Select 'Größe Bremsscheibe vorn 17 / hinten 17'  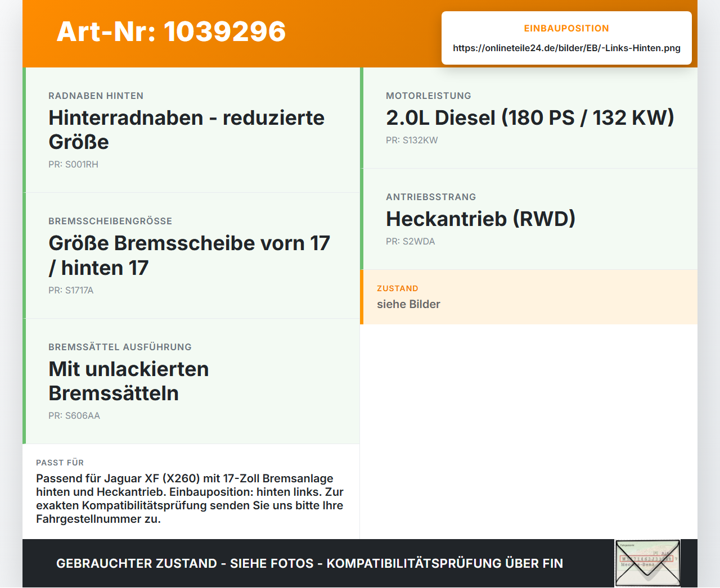(189, 255)
